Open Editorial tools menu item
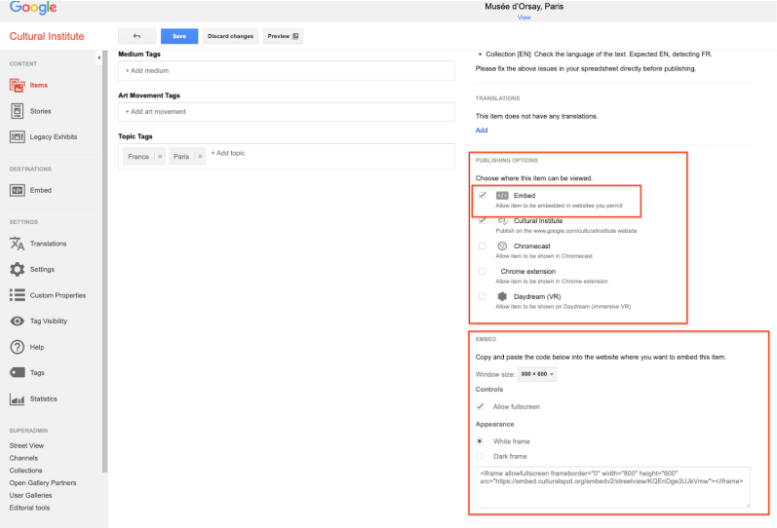This screenshot has width=777, height=528. coord(30,508)
